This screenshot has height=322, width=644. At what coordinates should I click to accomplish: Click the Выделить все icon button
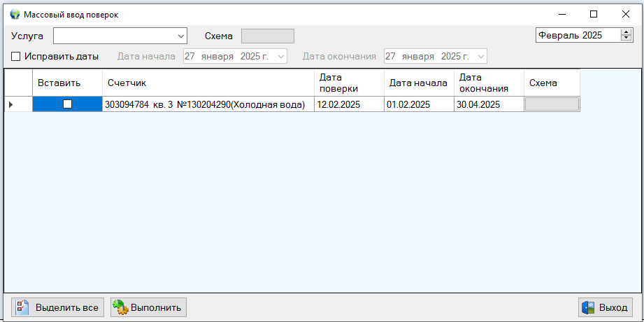58,307
